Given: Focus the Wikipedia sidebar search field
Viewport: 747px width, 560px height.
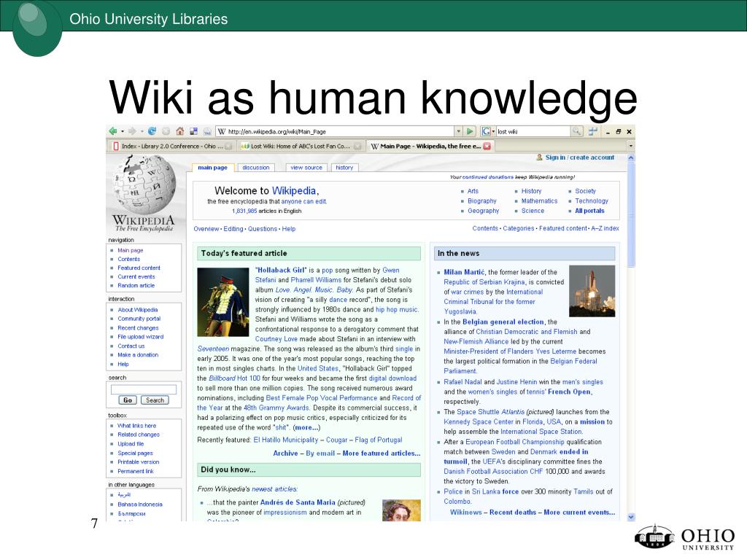Looking at the screenshot, I should coord(144,389).
